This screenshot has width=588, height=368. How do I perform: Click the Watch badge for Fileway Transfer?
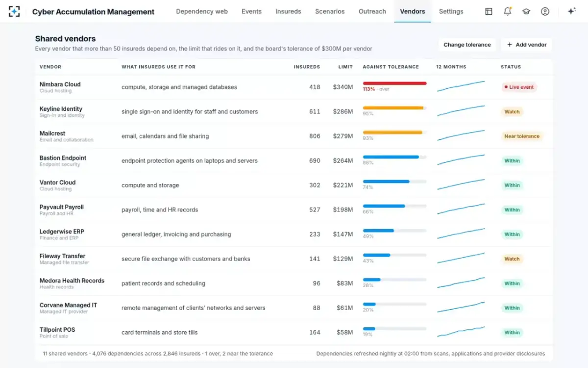[x=512, y=259]
